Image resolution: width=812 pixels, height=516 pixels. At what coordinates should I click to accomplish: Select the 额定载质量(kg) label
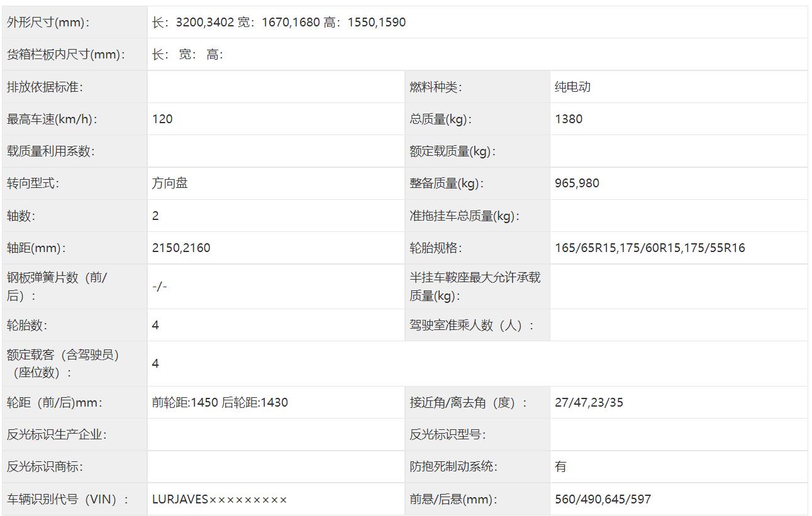pos(452,151)
